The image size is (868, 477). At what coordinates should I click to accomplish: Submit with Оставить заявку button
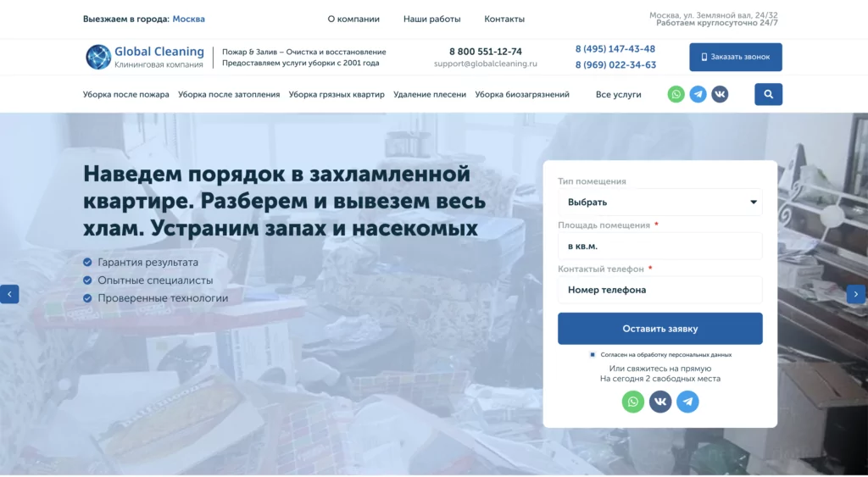pyautogui.click(x=659, y=329)
